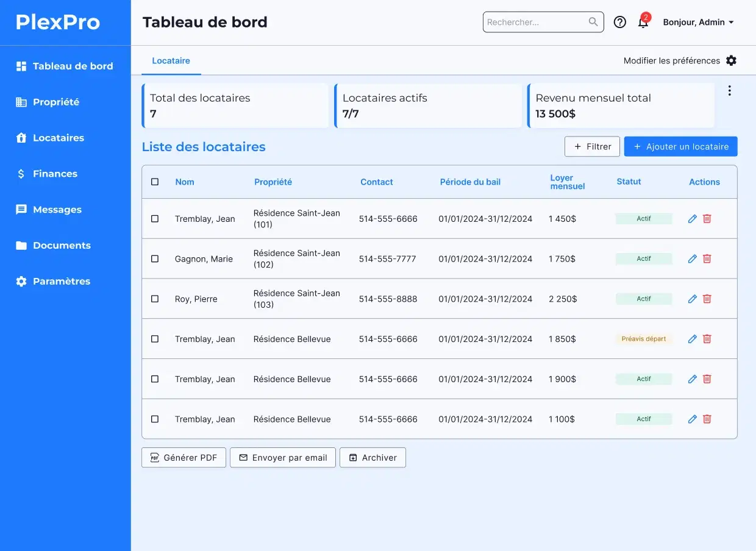
Task: Click Ajouter un locataire button
Action: point(680,147)
